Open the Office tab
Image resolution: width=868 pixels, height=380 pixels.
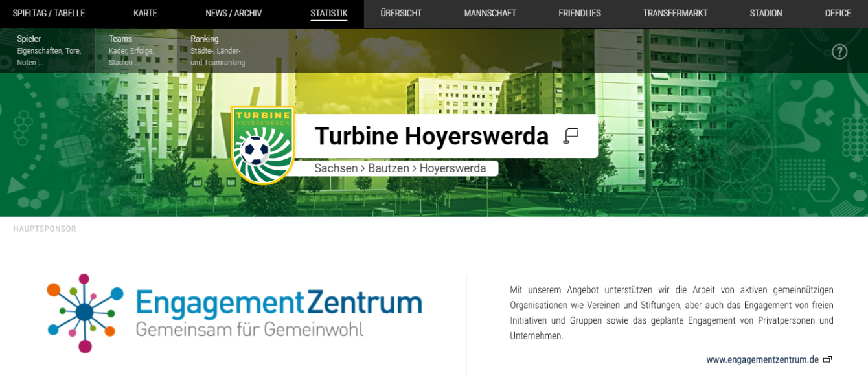(x=838, y=14)
